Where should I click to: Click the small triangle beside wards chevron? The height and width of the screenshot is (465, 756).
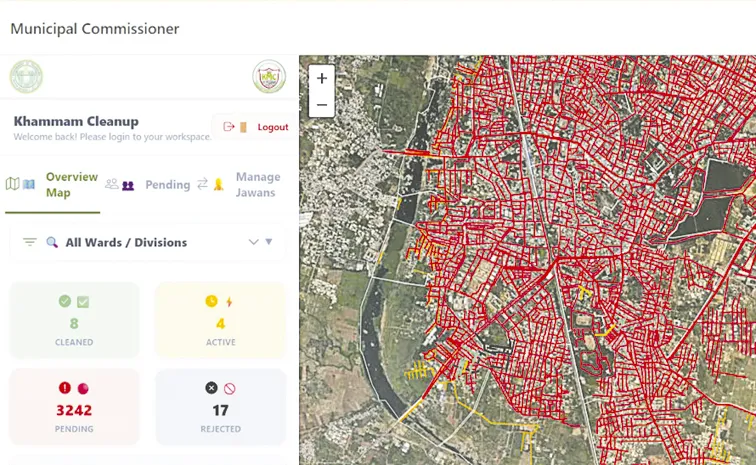(x=269, y=241)
